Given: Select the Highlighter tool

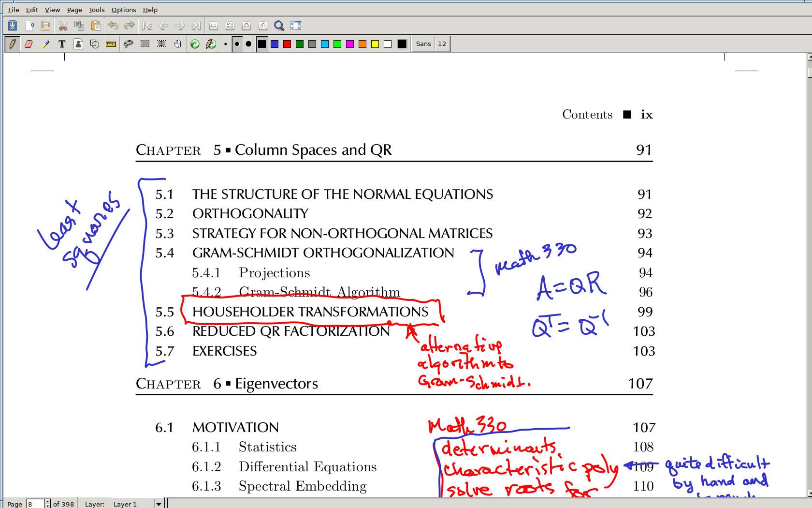Looking at the screenshot, I should (45, 44).
